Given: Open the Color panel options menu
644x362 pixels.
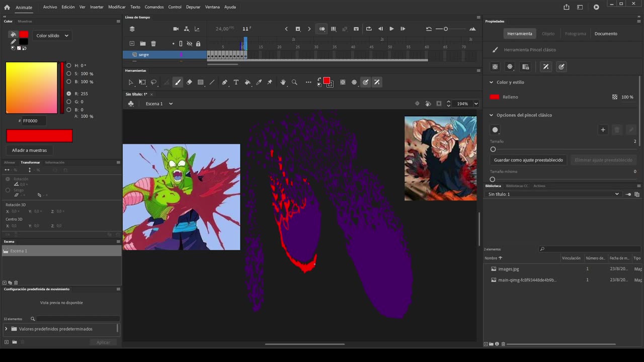Looking at the screenshot, I should [x=118, y=21].
